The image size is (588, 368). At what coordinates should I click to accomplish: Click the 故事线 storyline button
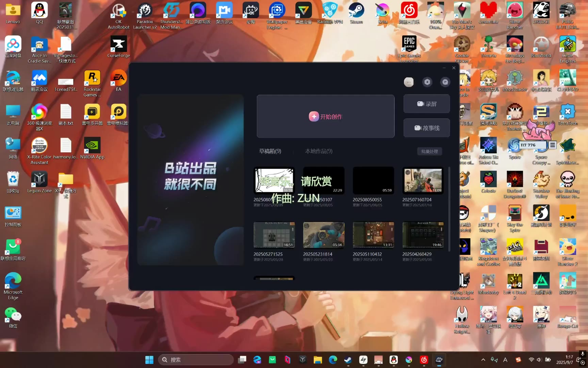427,128
